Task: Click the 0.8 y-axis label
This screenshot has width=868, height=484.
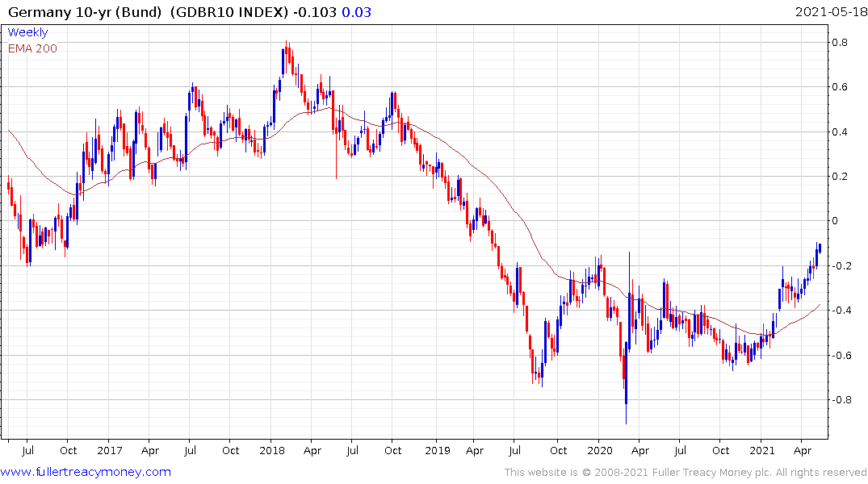Action: (840, 42)
